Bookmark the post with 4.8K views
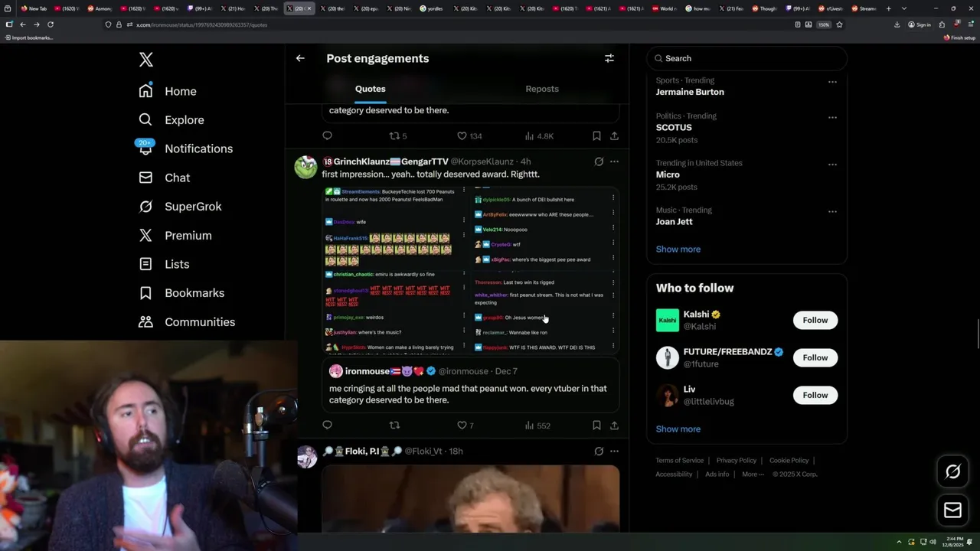980x551 pixels. [596, 135]
